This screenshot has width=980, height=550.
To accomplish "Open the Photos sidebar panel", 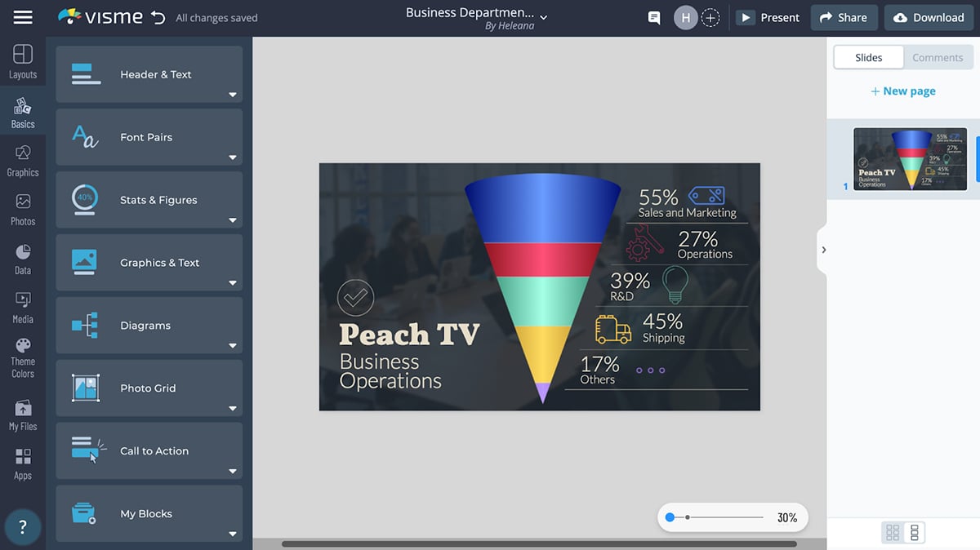I will 23,210.
